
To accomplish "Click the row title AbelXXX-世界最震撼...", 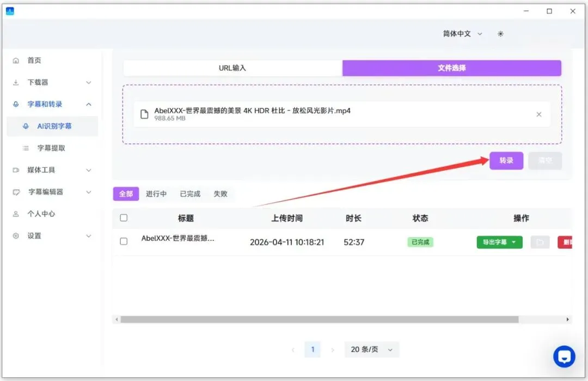I will click(177, 238).
